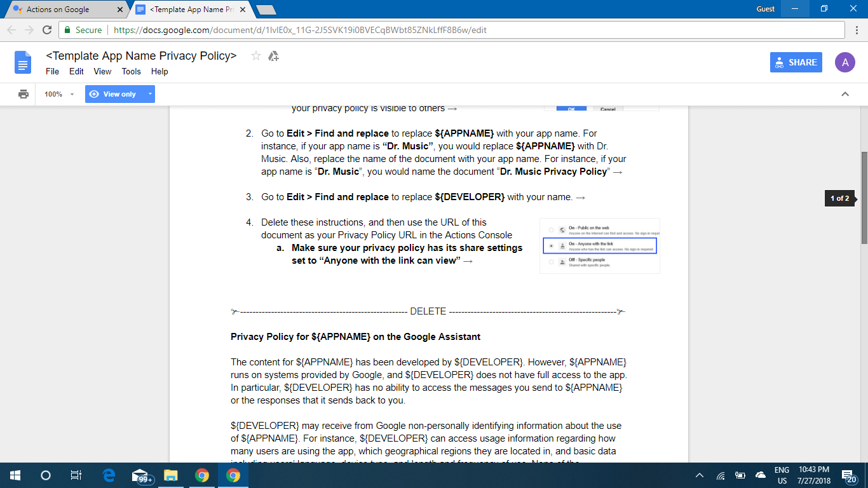Open the Chrome three-dot menu

(857, 30)
